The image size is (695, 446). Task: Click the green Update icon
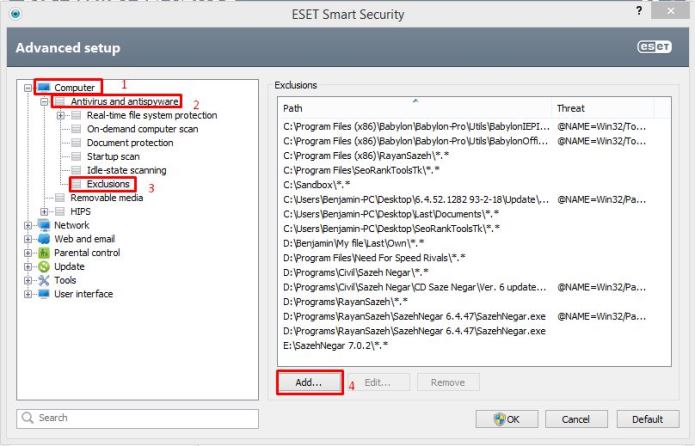[x=43, y=267]
